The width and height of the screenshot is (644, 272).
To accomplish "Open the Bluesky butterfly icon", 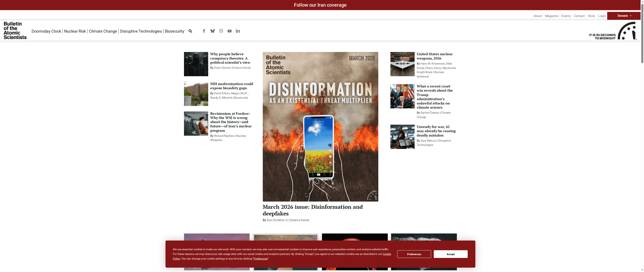I will tap(213, 31).
